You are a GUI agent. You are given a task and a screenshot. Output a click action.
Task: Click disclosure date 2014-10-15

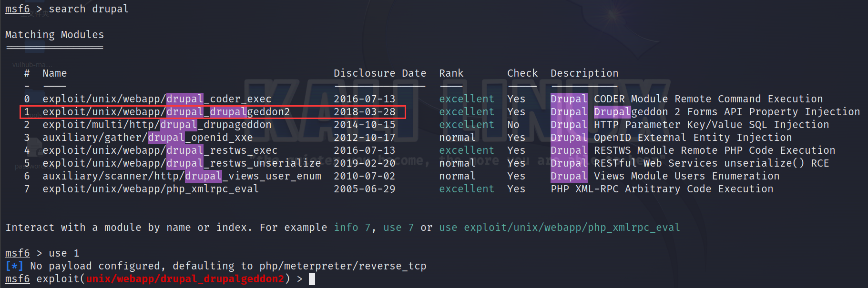point(365,125)
